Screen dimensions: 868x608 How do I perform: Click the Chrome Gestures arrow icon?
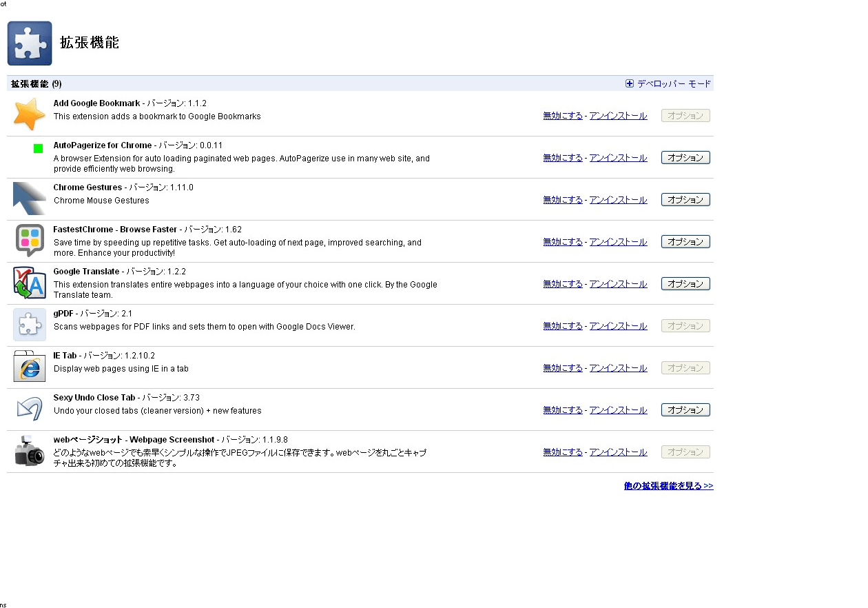[x=30, y=199]
